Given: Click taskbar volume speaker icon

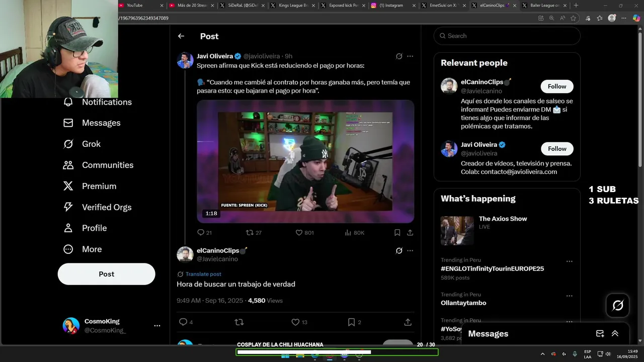Looking at the screenshot, I should [608, 354].
